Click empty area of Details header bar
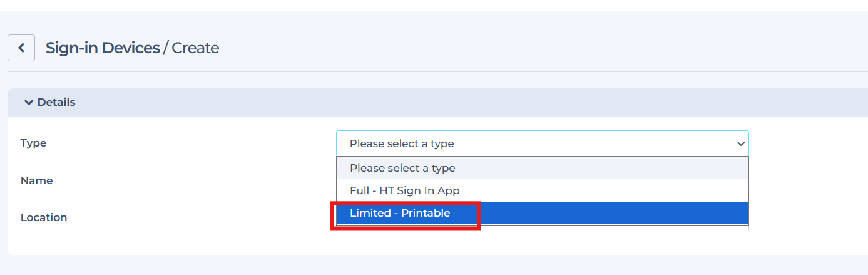 (438, 102)
